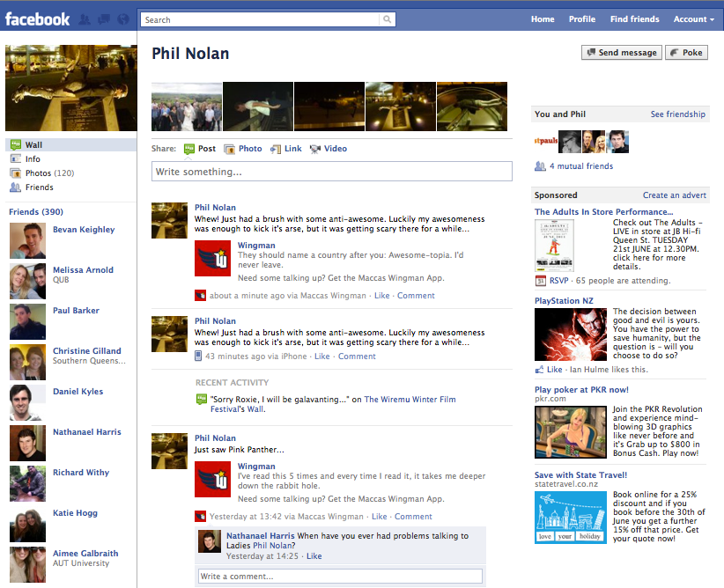Click the Photo share icon
Screen dimensions: 724x588
pyautogui.click(x=230, y=149)
